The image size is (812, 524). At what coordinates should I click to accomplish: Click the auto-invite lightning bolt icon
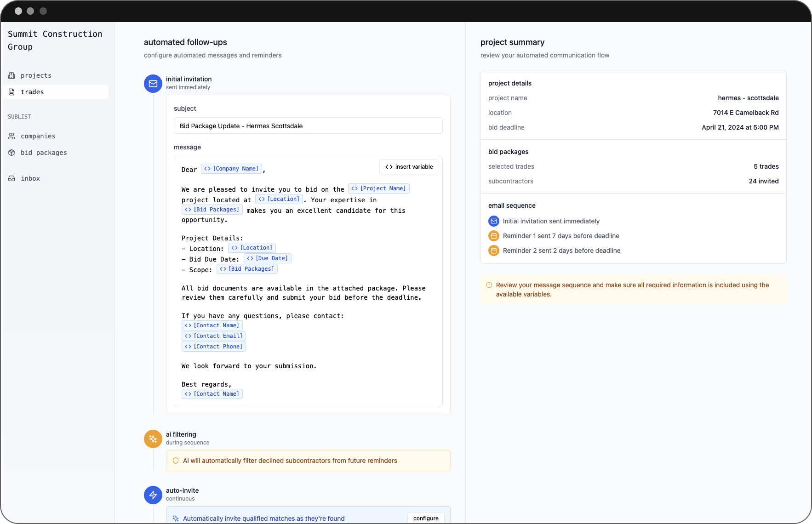(x=153, y=495)
